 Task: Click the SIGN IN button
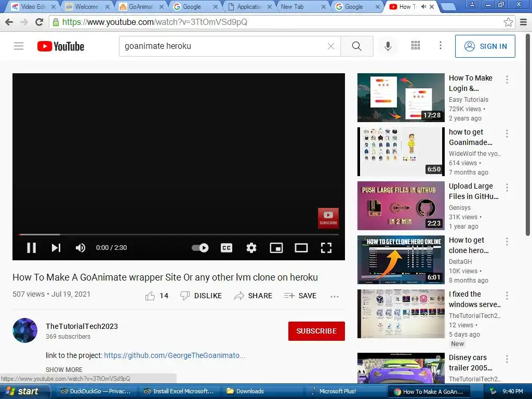pyautogui.click(x=485, y=46)
